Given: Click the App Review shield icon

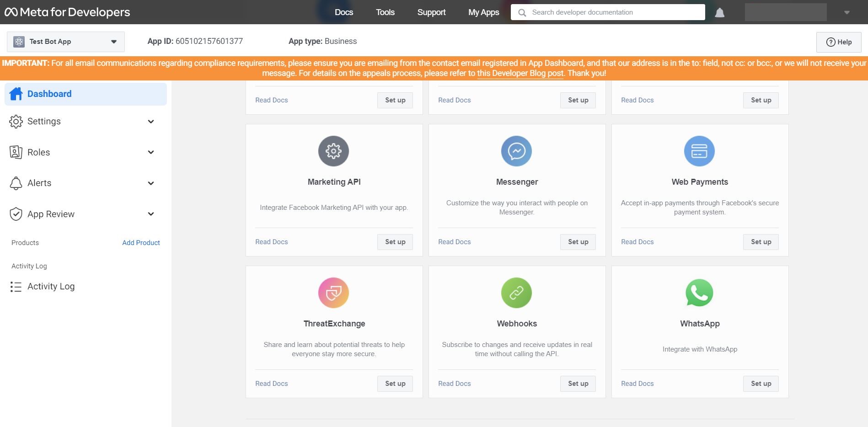Looking at the screenshot, I should [16, 214].
